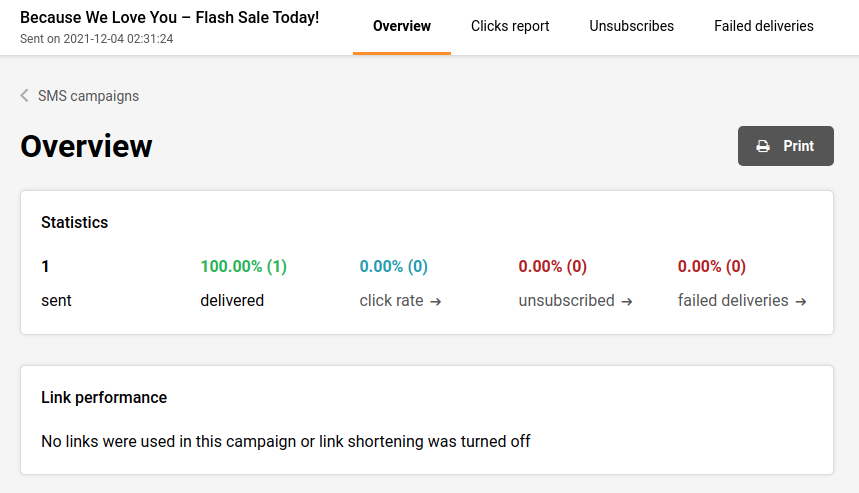Screen dimensions: 859x493
Task: Open the click rate link
Action: pyautogui.click(x=392, y=300)
